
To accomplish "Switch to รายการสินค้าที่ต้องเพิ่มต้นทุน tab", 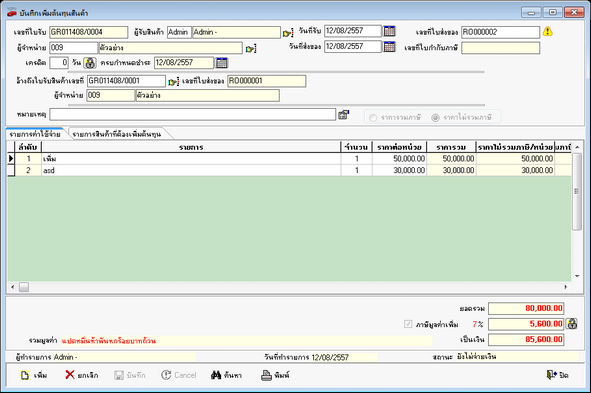I will pos(117,134).
